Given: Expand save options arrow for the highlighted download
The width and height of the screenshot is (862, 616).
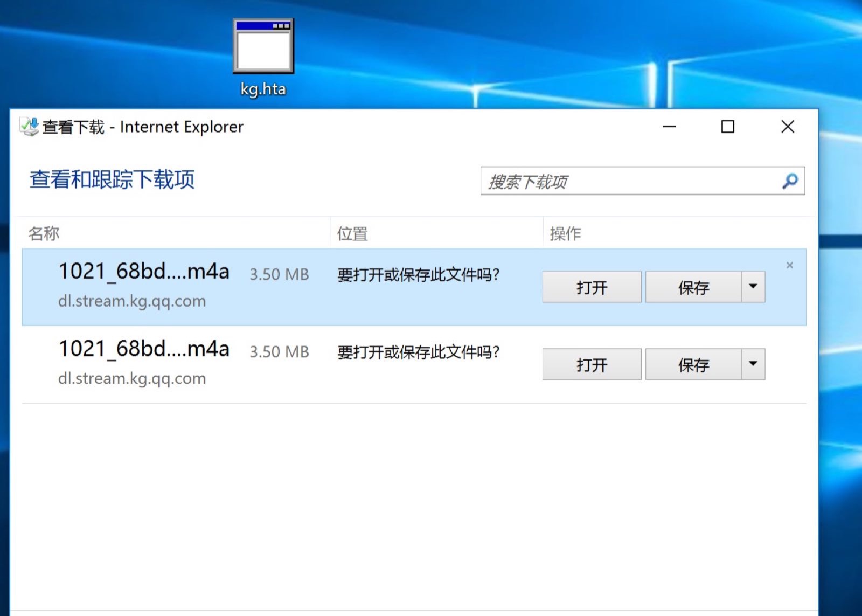Looking at the screenshot, I should (753, 287).
